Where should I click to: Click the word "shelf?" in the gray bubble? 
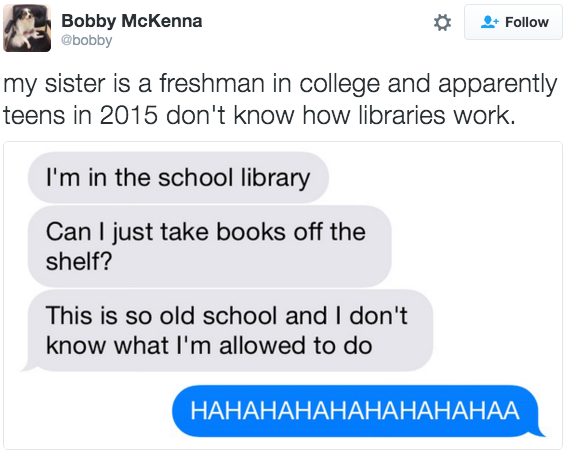pyautogui.click(x=79, y=261)
